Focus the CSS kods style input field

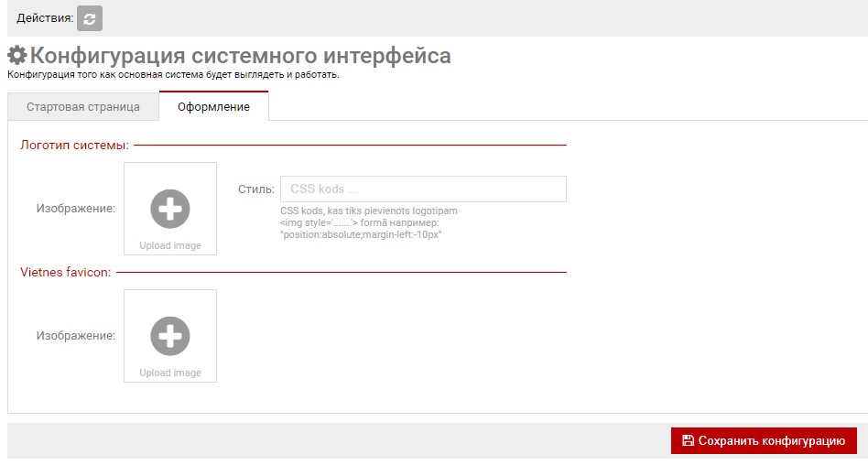pos(423,189)
